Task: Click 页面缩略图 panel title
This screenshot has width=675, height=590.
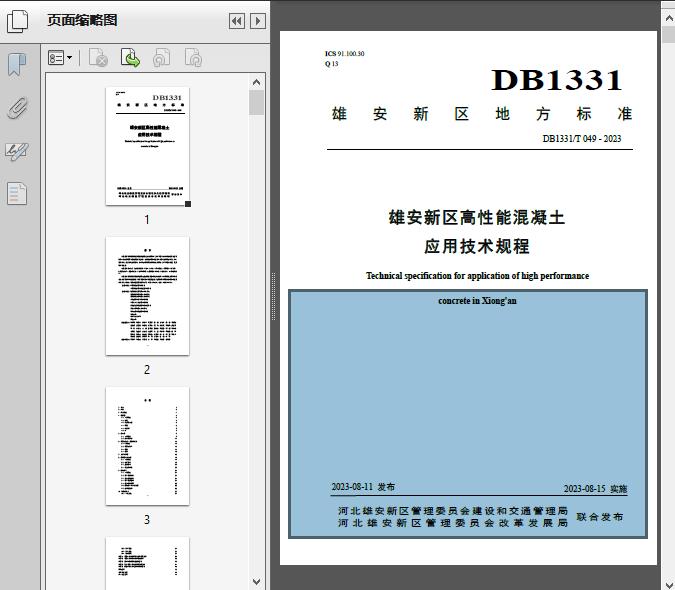Action: point(82,20)
